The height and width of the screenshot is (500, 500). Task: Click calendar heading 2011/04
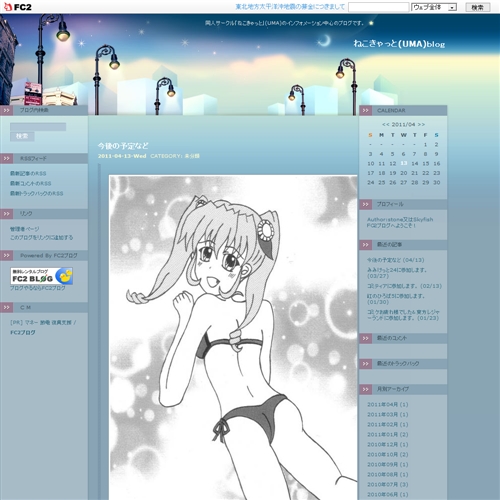(x=403, y=124)
